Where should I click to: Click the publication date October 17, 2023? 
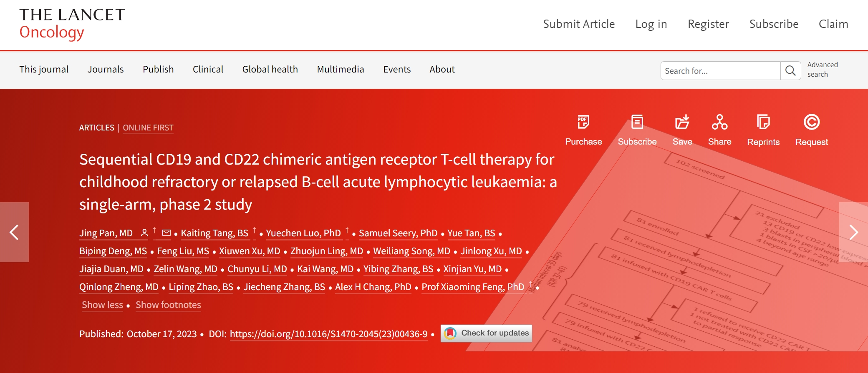click(x=161, y=334)
